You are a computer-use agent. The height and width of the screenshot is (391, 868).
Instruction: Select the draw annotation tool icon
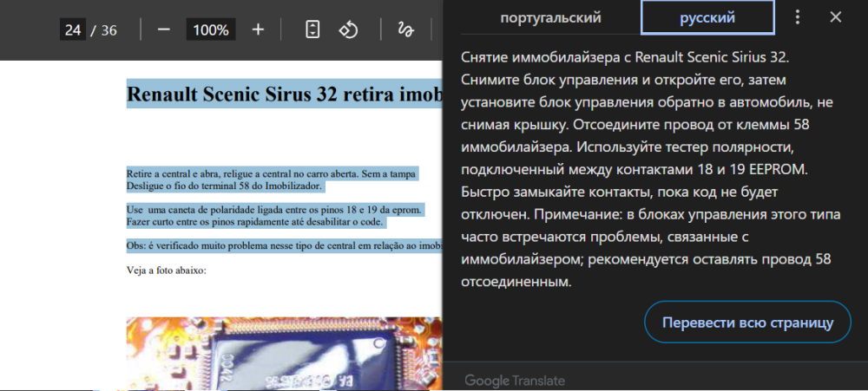coord(405,29)
